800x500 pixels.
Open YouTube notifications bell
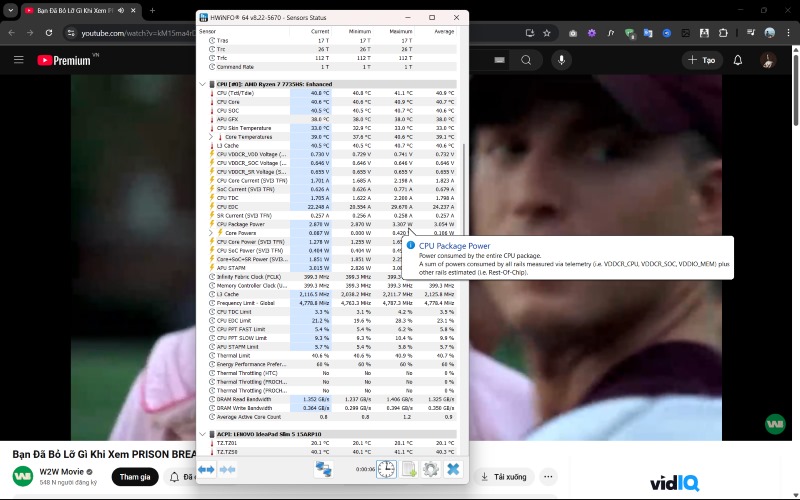click(738, 60)
